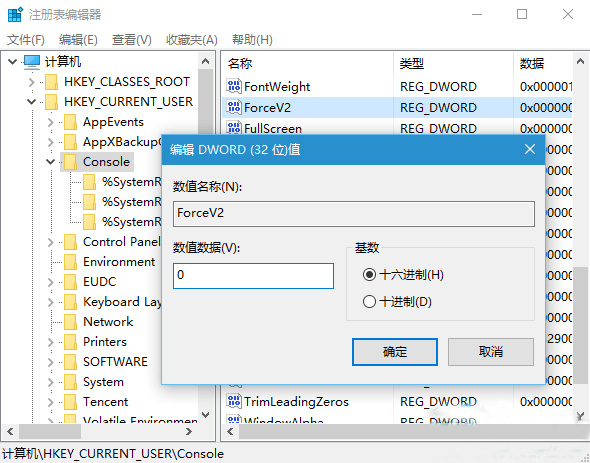Click the Printers folder icon
The width and height of the screenshot is (590, 463).
70,342
